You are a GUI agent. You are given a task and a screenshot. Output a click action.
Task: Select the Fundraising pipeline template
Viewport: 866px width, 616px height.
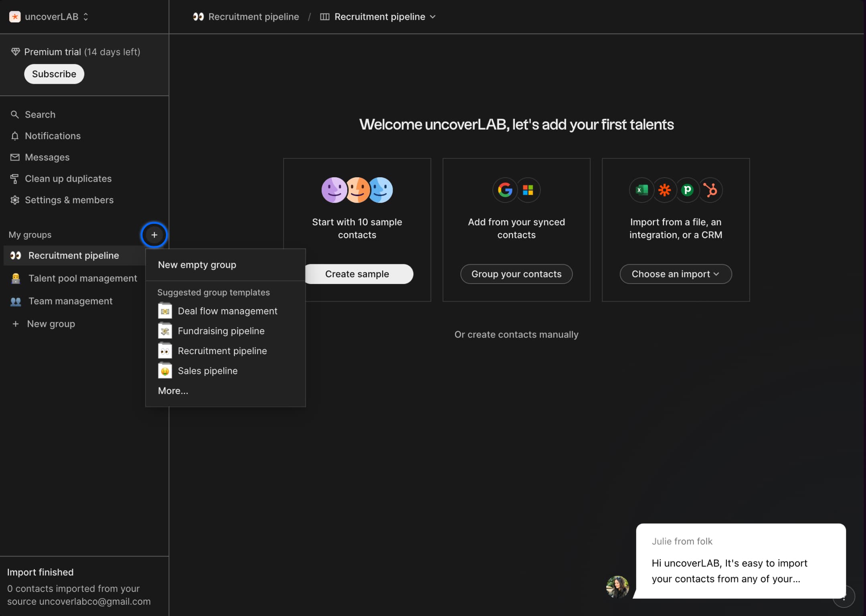pos(221,330)
